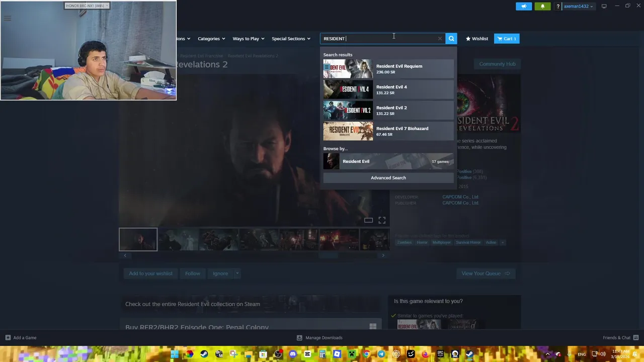Click the megaphone announcements icon
The height and width of the screenshot is (362, 644).
(524, 7)
